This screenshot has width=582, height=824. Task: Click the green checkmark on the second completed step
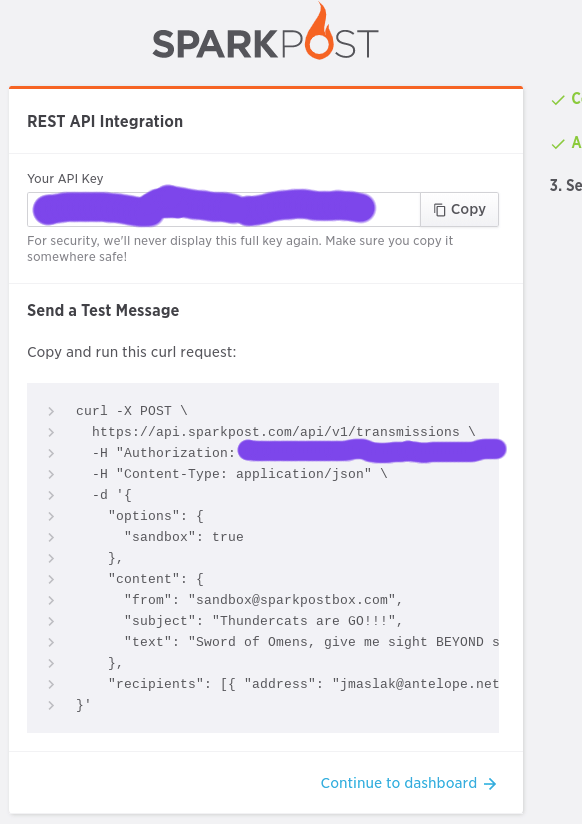click(557, 143)
